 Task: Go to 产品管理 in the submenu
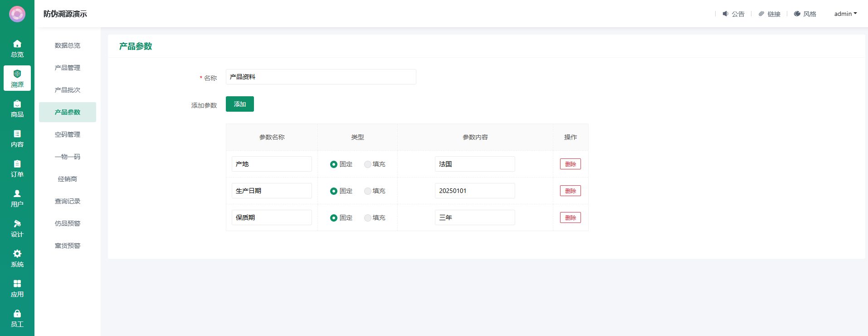[68, 68]
